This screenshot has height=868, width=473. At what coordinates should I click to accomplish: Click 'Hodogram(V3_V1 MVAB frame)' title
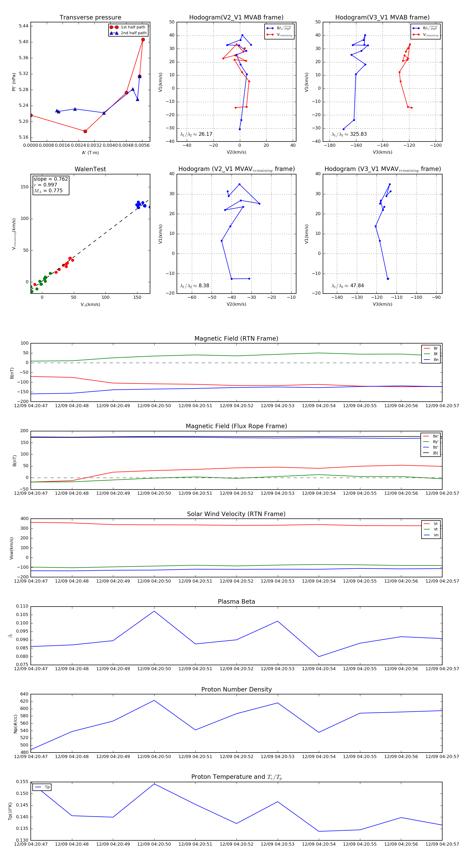pos(382,18)
